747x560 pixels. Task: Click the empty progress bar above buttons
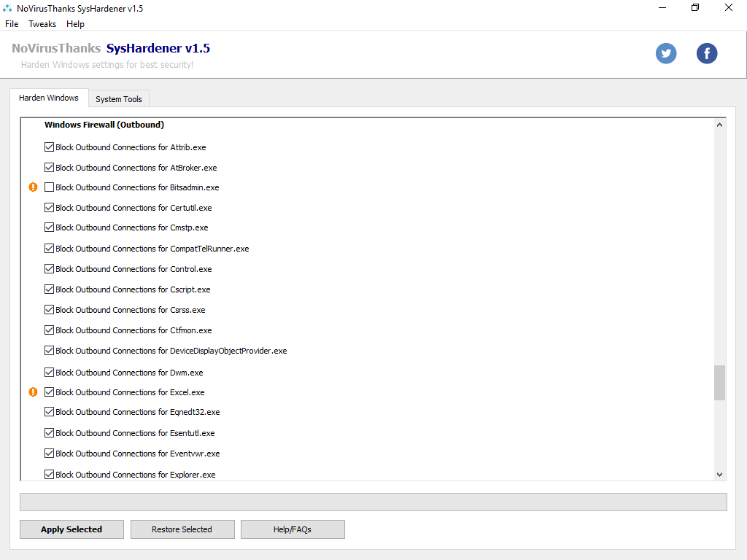point(373,502)
